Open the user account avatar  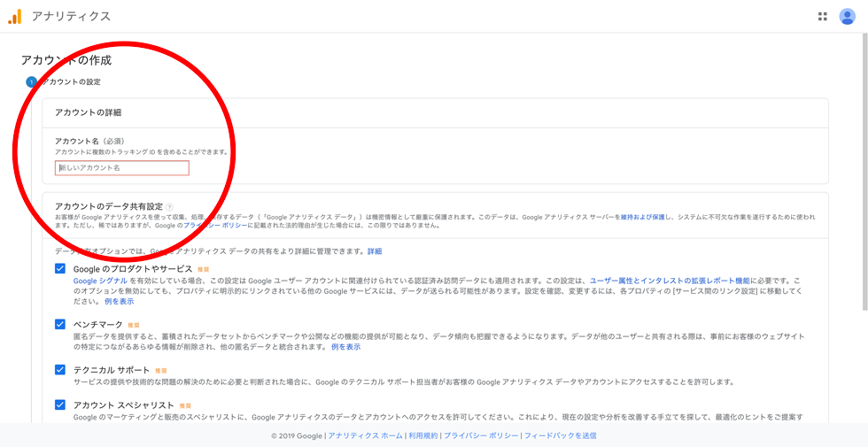[x=847, y=17]
